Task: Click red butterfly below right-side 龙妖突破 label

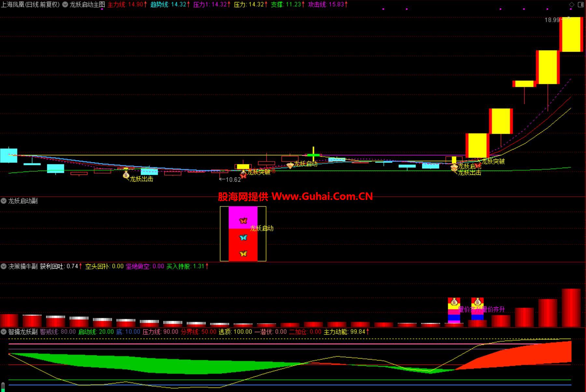Action: [478, 166]
